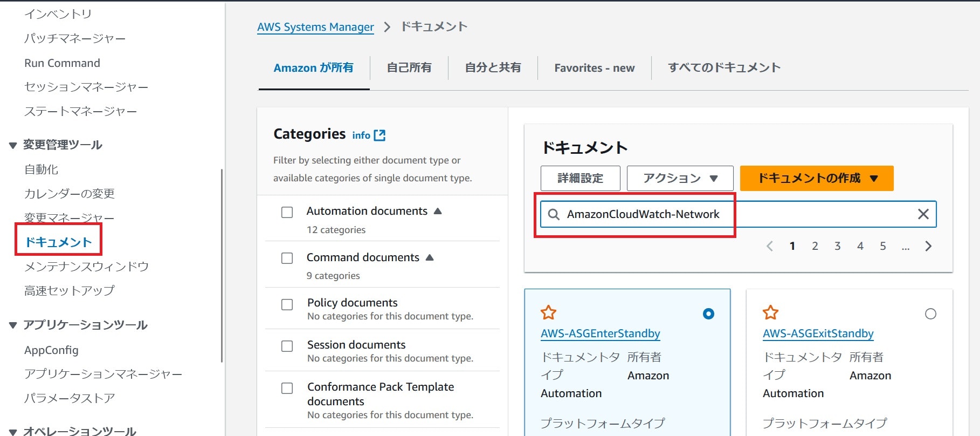Select the AWS-ASGEnterStandby radio button
The image size is (980, 436).
coord(708,314)
